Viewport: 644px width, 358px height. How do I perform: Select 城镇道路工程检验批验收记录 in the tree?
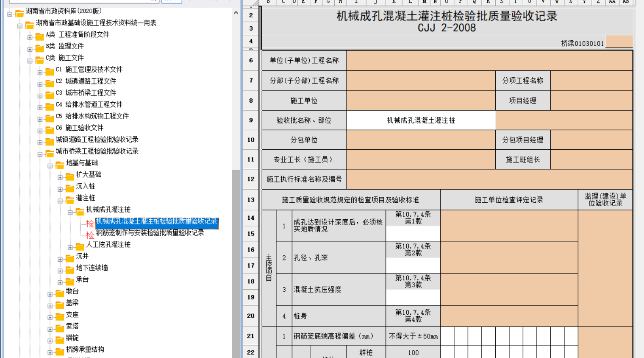[x=97, y=140]
